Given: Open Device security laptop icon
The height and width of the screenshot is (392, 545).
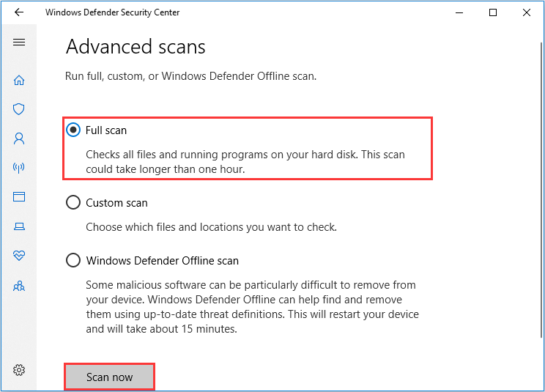Looking at the screenshot, I should point(19,226).
